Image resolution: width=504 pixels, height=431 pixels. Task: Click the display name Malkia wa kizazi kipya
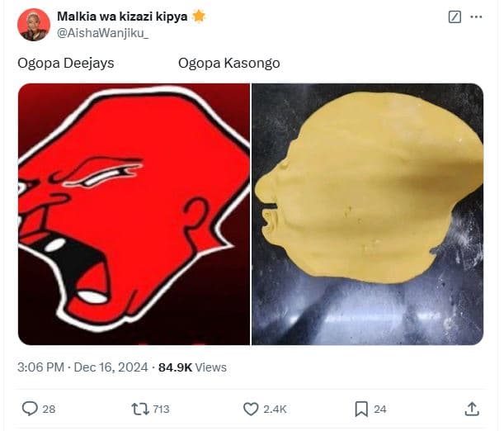[122, 16]
